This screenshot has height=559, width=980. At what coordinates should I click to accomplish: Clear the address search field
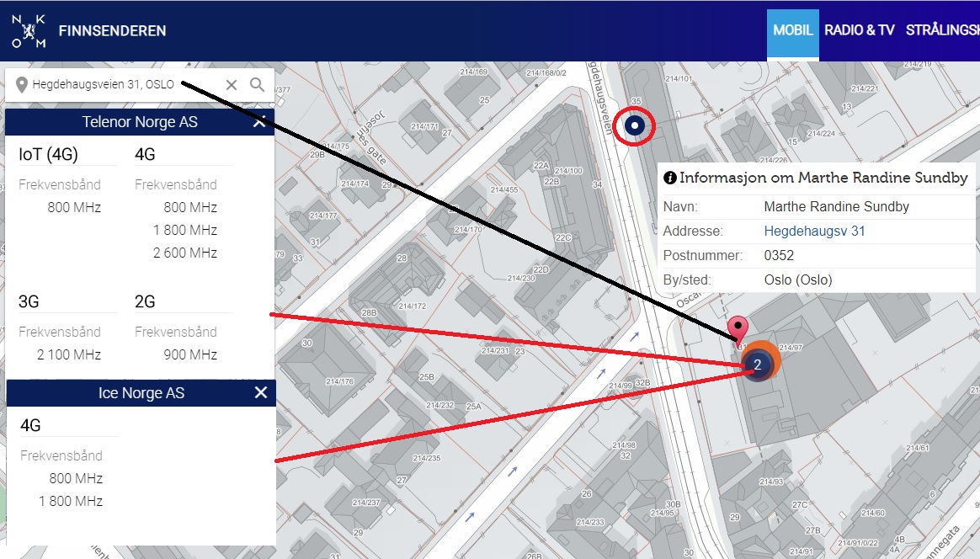pyautogui.click(x=232, y=84)
